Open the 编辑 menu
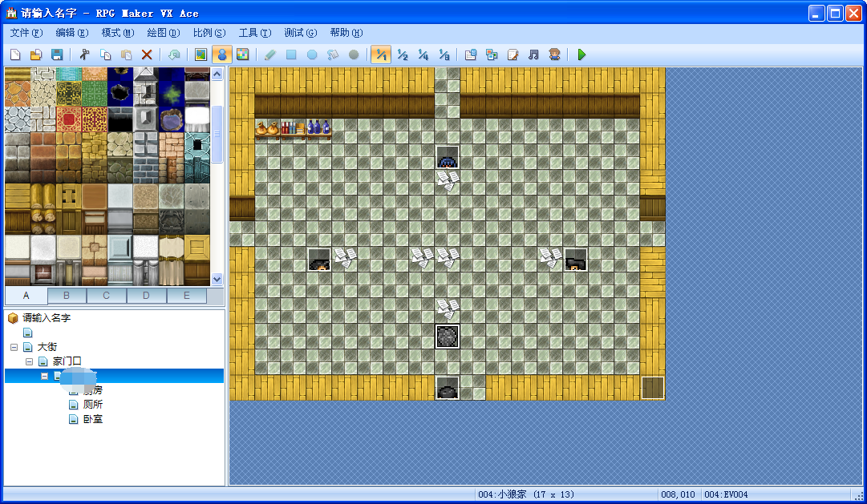Image resolution: width=867 pixels, height=504 pixels. click(72, 33)
